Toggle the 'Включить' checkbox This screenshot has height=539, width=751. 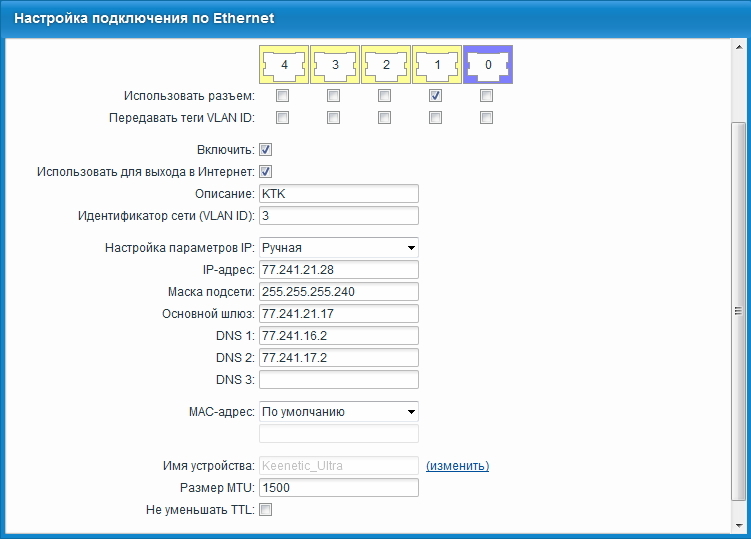point(266,149)
